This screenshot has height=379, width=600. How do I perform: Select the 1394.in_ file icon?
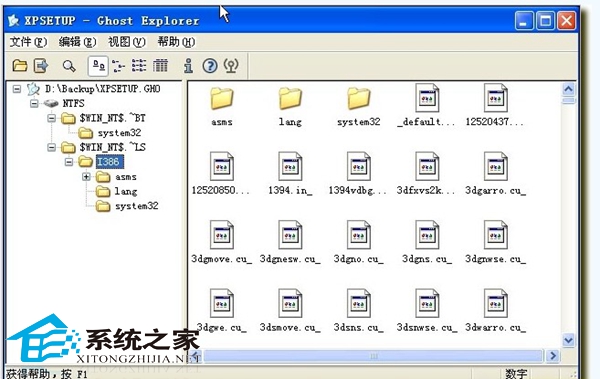290,166
